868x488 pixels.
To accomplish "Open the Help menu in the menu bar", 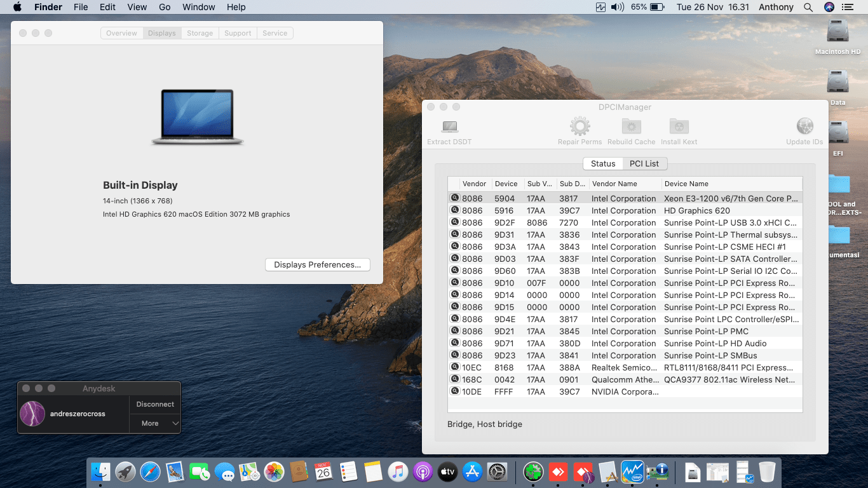I will 236,7.
